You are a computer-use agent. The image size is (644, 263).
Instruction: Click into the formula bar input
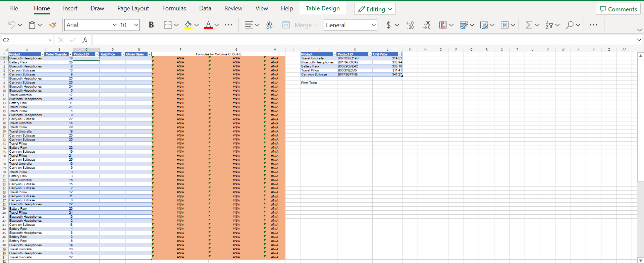[x=364, y=40]
